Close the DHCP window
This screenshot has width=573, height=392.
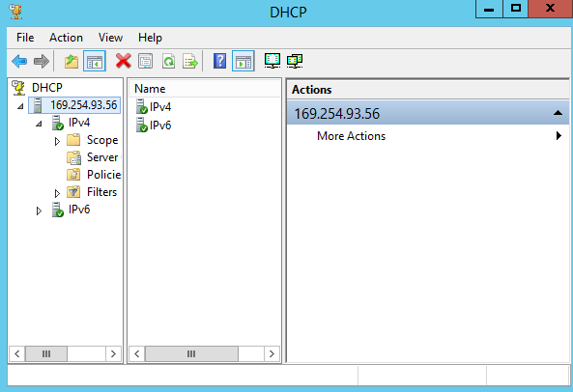click(x=551, y=9)
